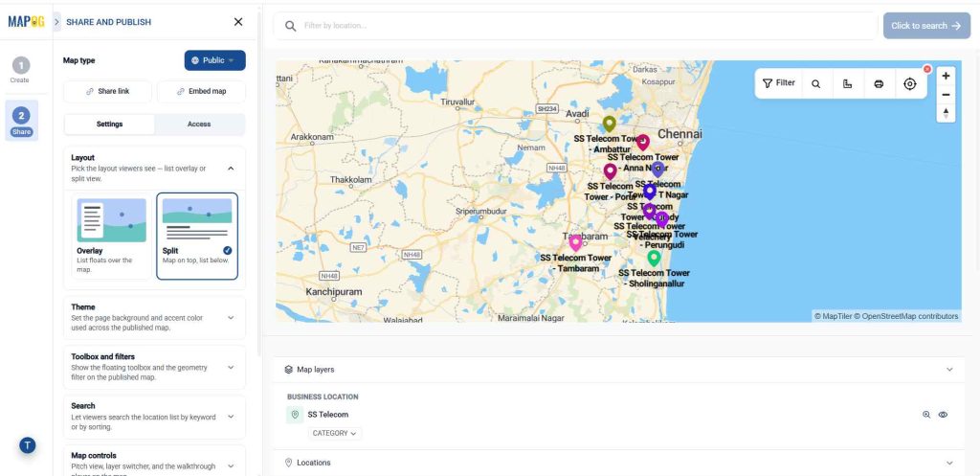
Task: Click the search magnifier icon in location bar
Action: 291,26
